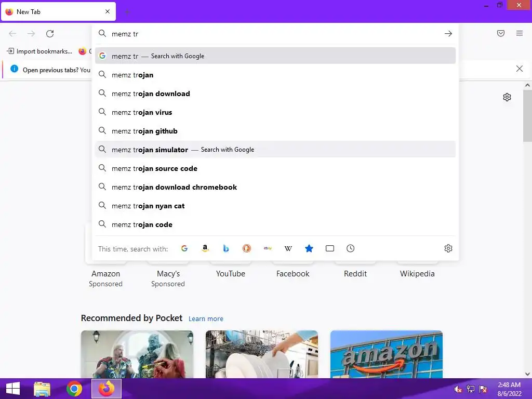This screenshot has width=532, height=399.
Task: Open the taskbar clock showing 2:48 AM
Action: [509, 389]
